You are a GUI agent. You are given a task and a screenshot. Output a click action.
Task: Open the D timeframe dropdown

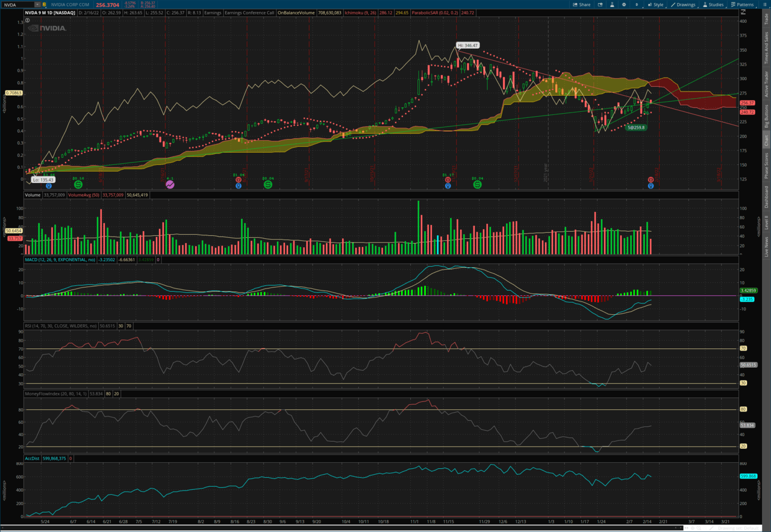[637, 5]
